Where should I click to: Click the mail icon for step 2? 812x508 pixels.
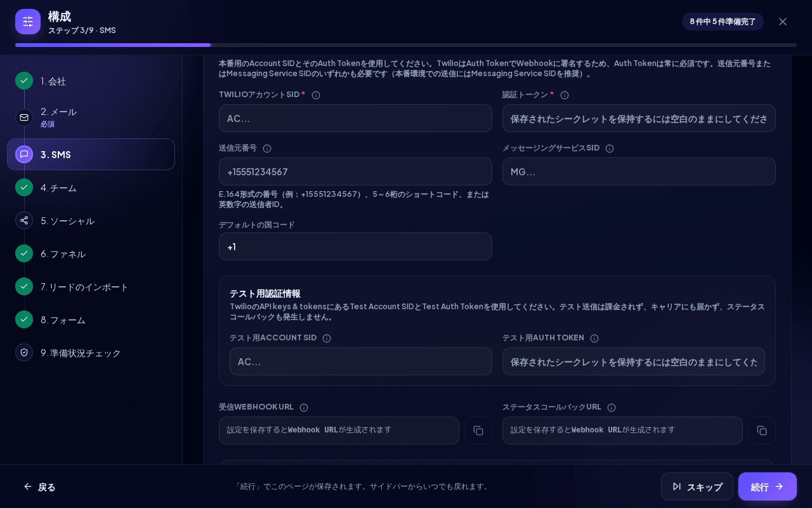[24, 117]
